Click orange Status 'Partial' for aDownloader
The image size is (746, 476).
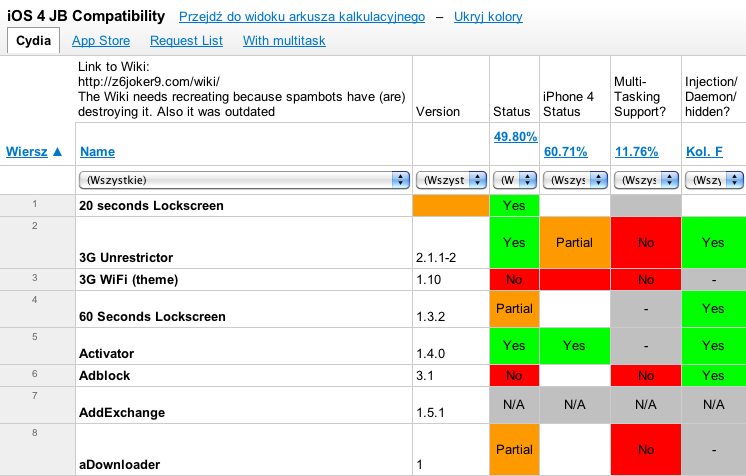[x=514, y=449]
